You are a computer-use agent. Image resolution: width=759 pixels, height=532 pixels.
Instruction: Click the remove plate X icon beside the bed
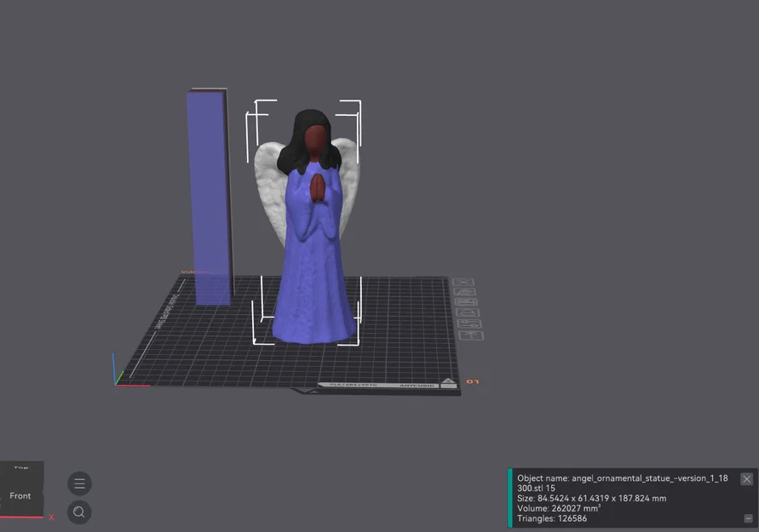(x=463, y=282)
